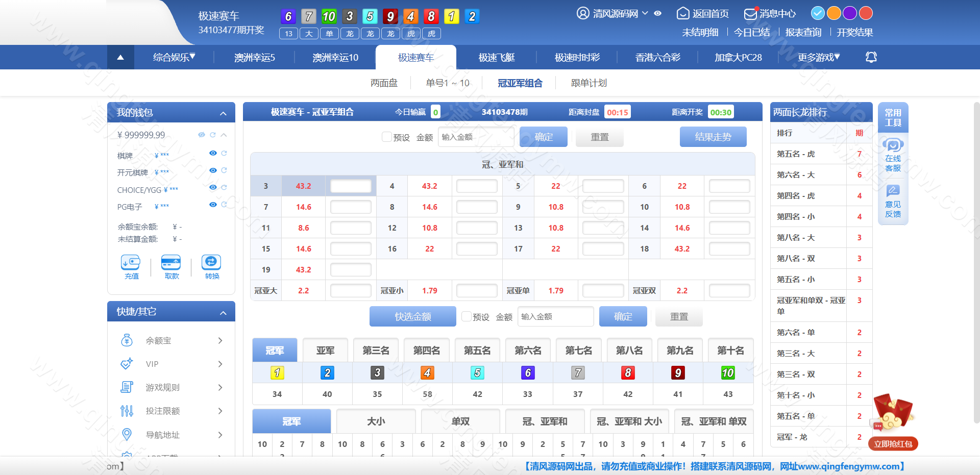Refresh the CHOICE/YGG balance icon

[224, 187]
